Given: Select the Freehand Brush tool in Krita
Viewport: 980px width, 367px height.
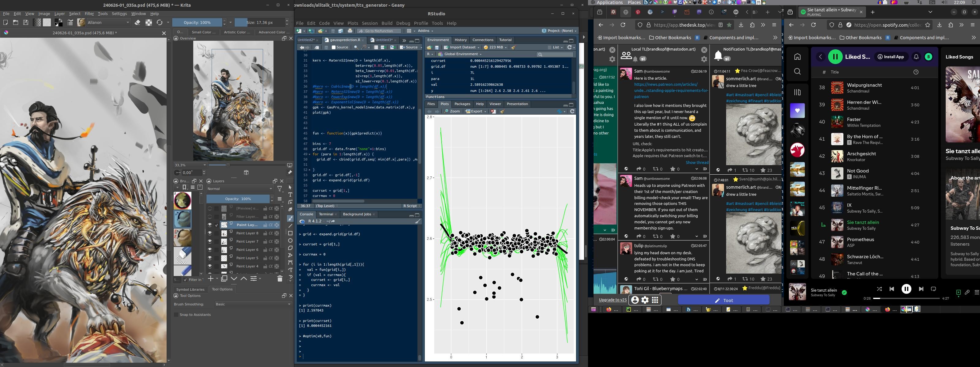Looking at the screenshot, I should (290, 218).
